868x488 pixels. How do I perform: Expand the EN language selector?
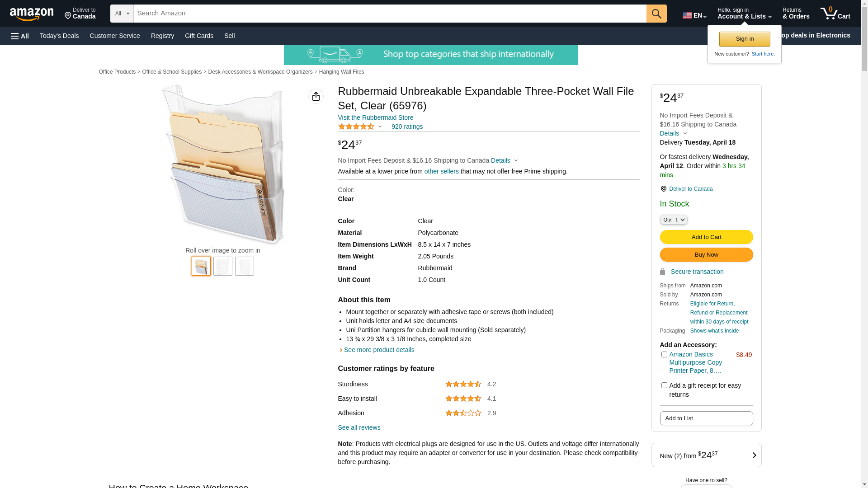694,15
